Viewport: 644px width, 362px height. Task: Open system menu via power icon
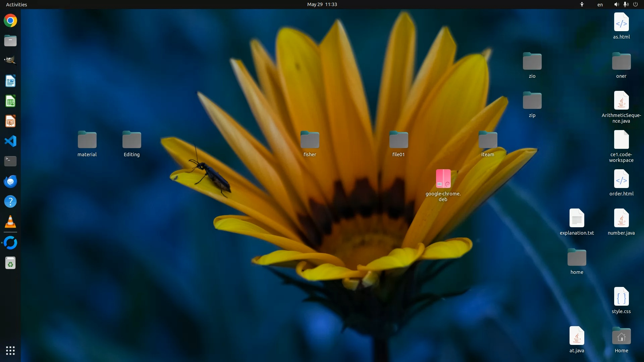635,4
